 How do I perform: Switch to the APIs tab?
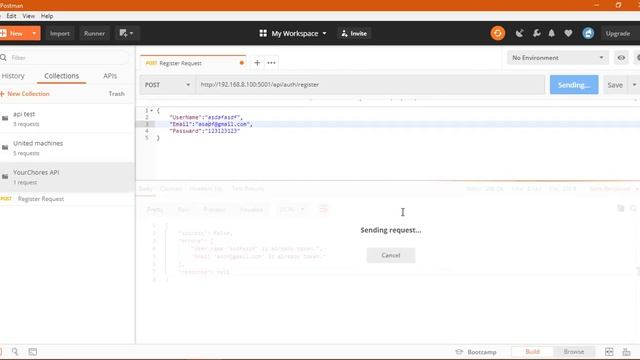pos(110,76)
